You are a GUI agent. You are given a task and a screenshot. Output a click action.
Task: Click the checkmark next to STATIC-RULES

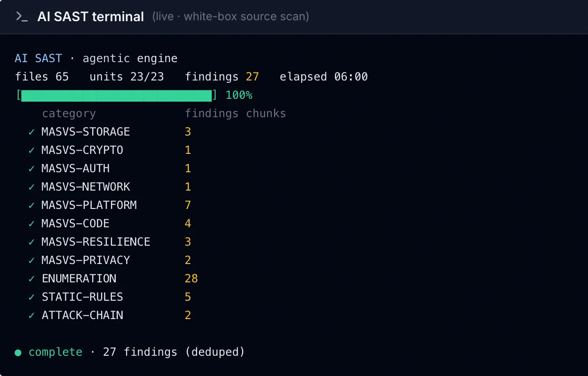tap(32, 297)
